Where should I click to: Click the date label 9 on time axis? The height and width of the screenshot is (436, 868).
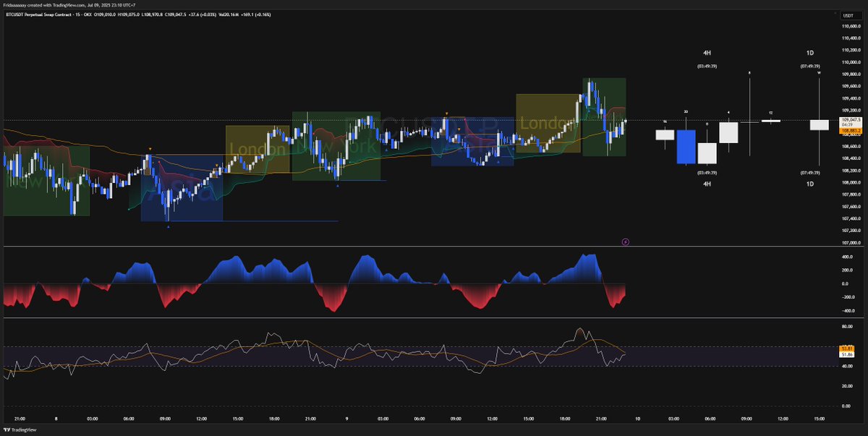[346, 419]
